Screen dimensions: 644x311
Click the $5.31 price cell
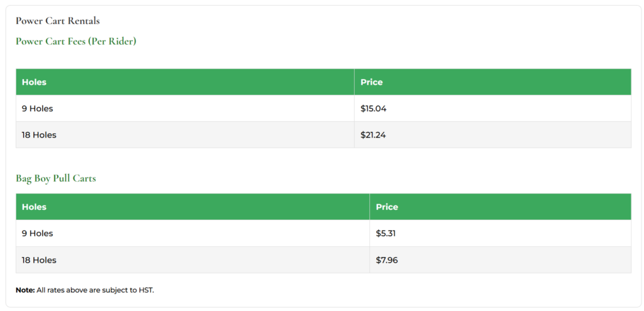click(x=386, y=234)
